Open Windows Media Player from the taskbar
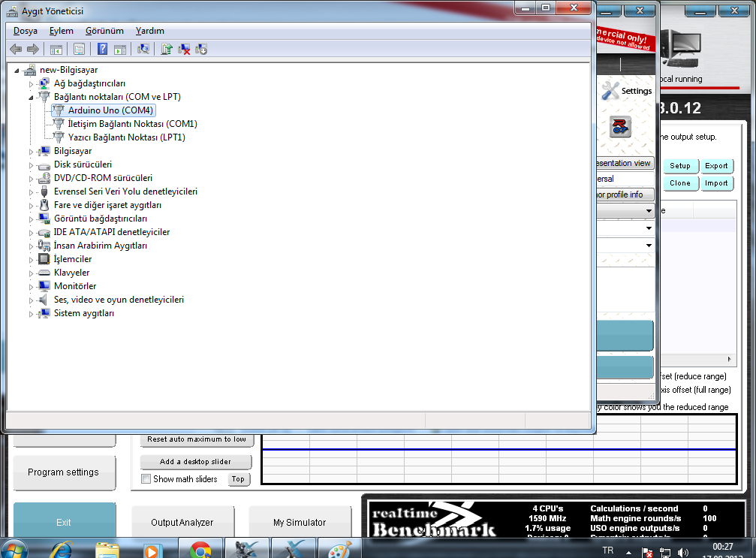 152,550
